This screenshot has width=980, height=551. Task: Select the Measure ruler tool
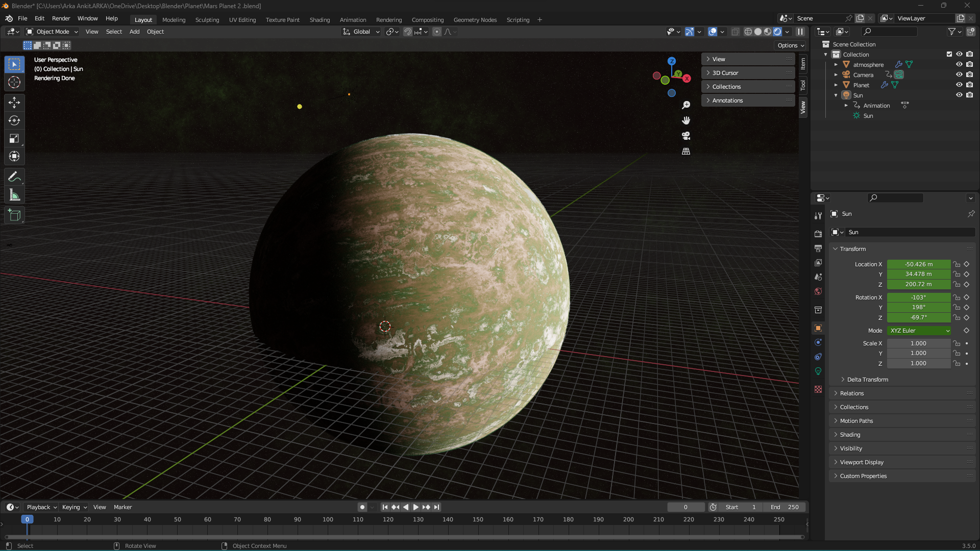14,195
